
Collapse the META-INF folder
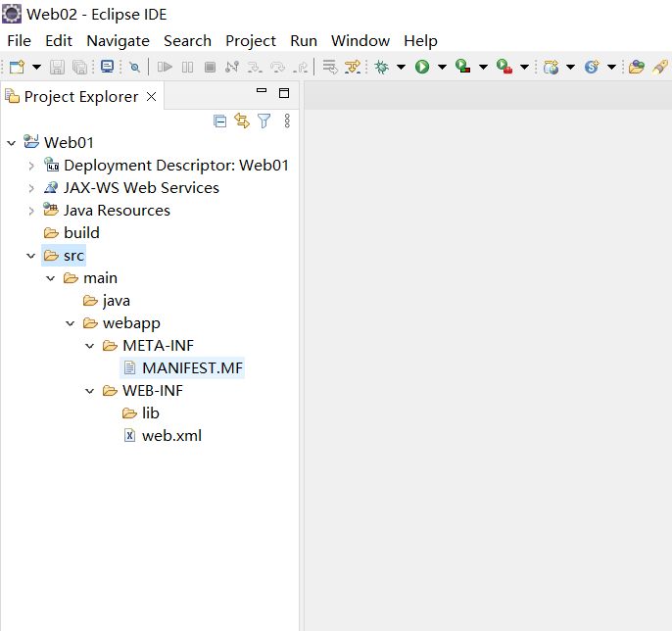tap(89, 346)
